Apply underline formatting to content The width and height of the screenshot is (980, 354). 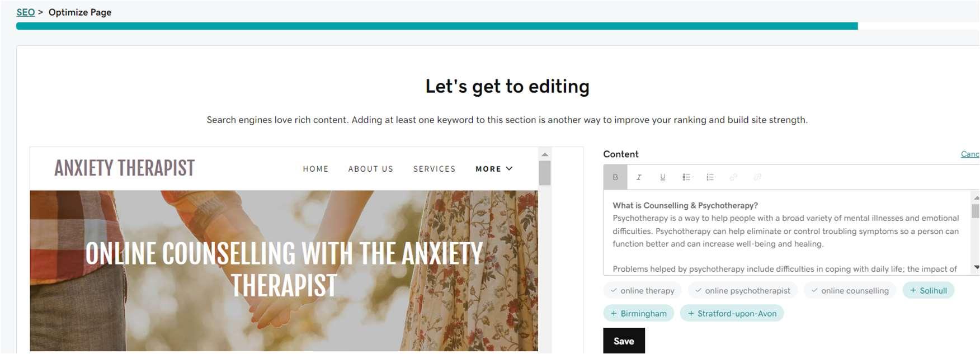(x=662, y=177)
